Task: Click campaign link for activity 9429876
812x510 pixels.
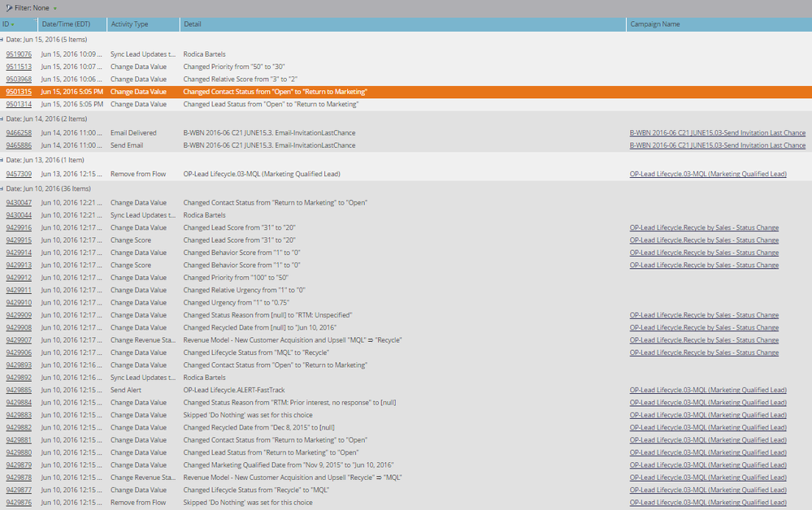Action: click(x=708, y=503)
